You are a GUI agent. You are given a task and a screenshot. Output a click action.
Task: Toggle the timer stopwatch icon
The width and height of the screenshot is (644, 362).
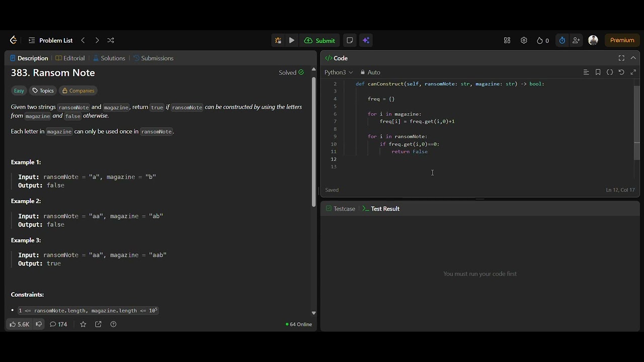click(562, 40)
